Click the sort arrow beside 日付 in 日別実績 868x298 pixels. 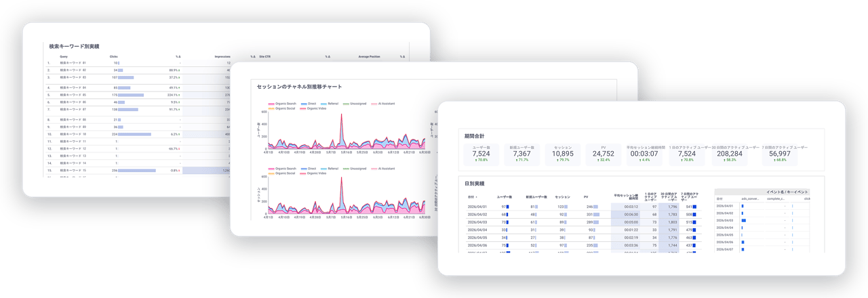pos(476,197)
